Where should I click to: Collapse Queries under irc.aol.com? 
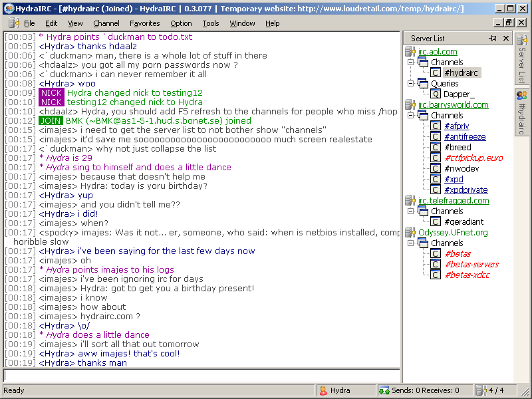410,84
